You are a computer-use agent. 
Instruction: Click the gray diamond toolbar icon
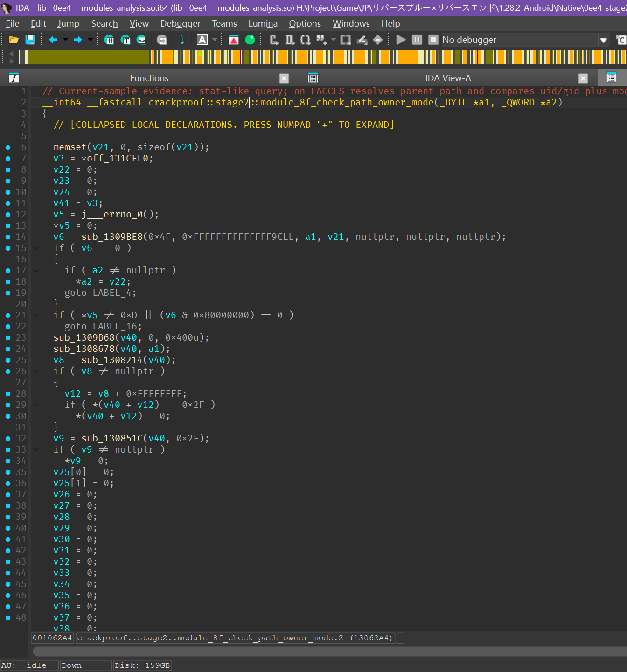pos(378,40)
